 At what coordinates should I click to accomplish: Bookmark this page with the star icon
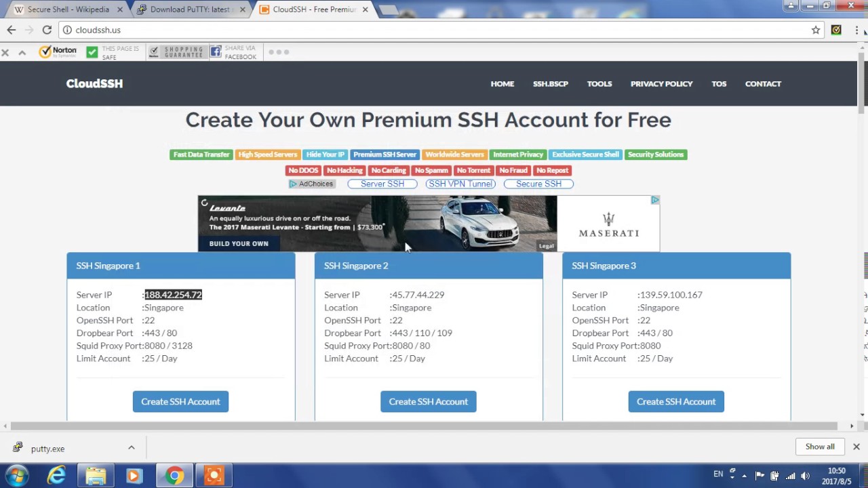816,30
